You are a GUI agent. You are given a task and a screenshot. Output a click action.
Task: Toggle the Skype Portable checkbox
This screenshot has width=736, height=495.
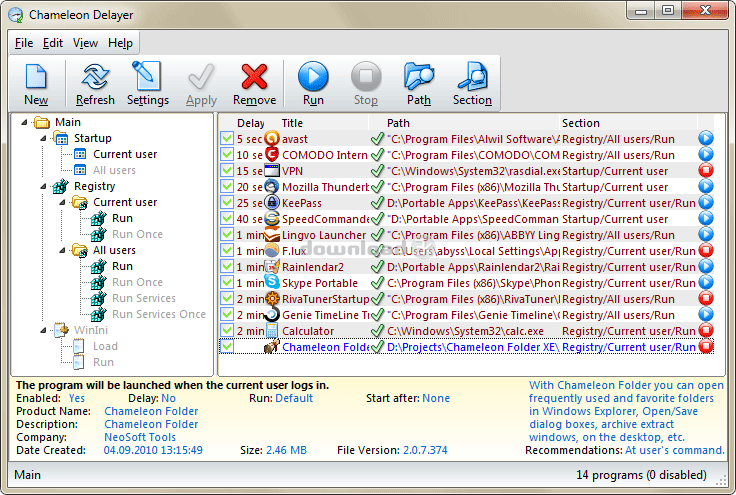[x=227, y=282]
